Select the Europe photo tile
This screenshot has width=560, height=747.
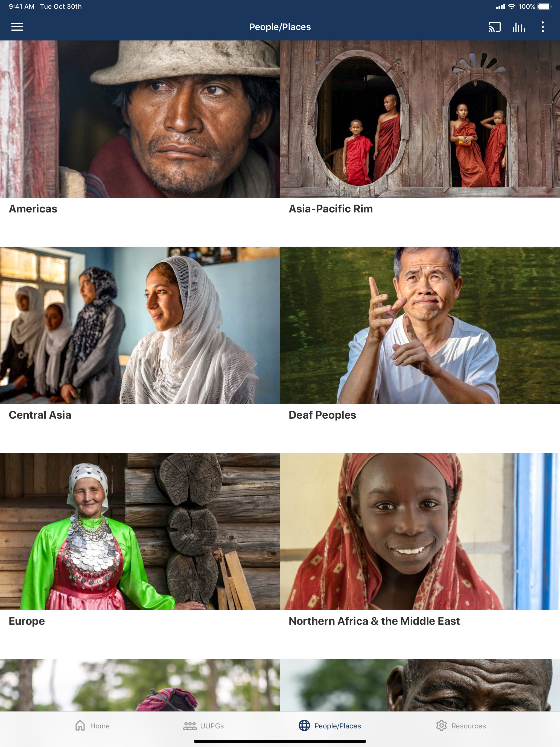[x=140, y=531]
